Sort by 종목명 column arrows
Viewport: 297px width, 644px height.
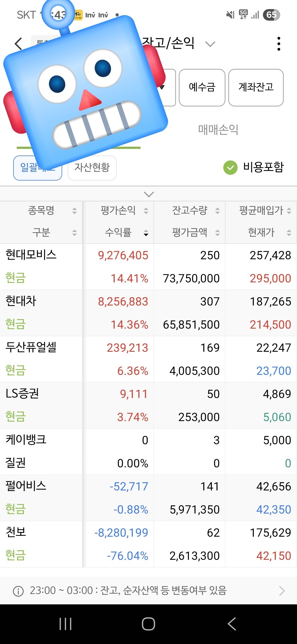point(74,211)
